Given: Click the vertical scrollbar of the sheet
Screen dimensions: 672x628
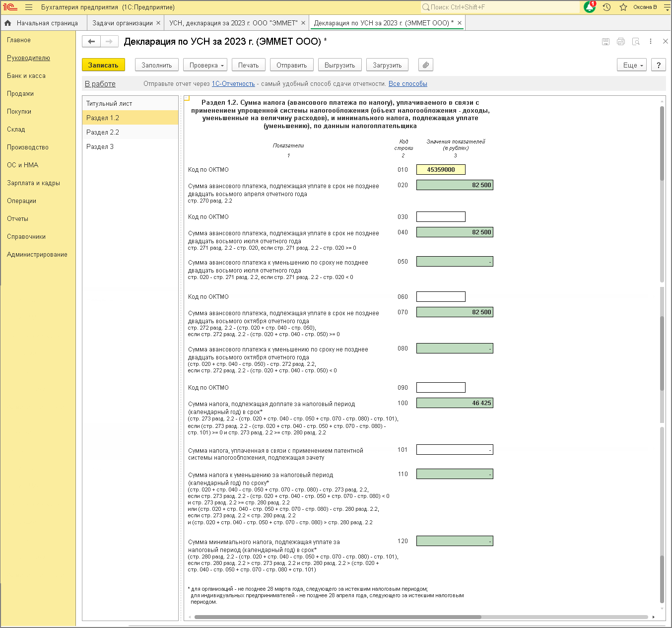Looking at the screenshot, I should [662, 144].
